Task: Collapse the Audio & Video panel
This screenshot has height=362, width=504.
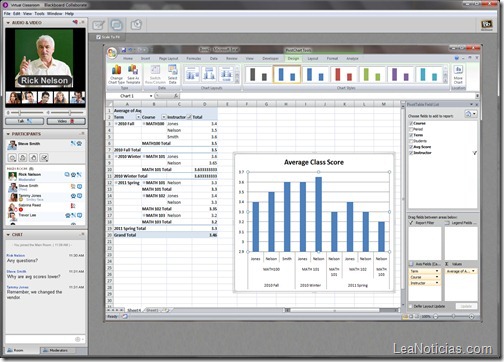Action: 8,23
